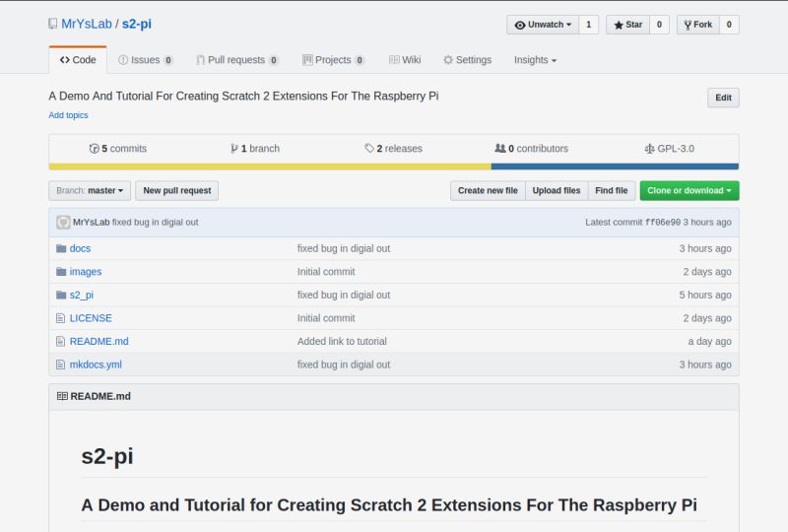Click the eye icon in Unwatch button

(x=520, y=25)
